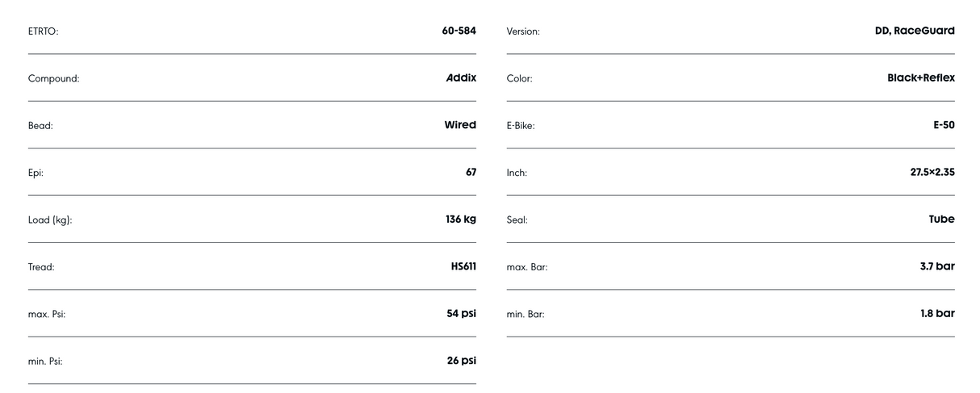Click the Tube seal value
The image size is (980, 393).
941,219
